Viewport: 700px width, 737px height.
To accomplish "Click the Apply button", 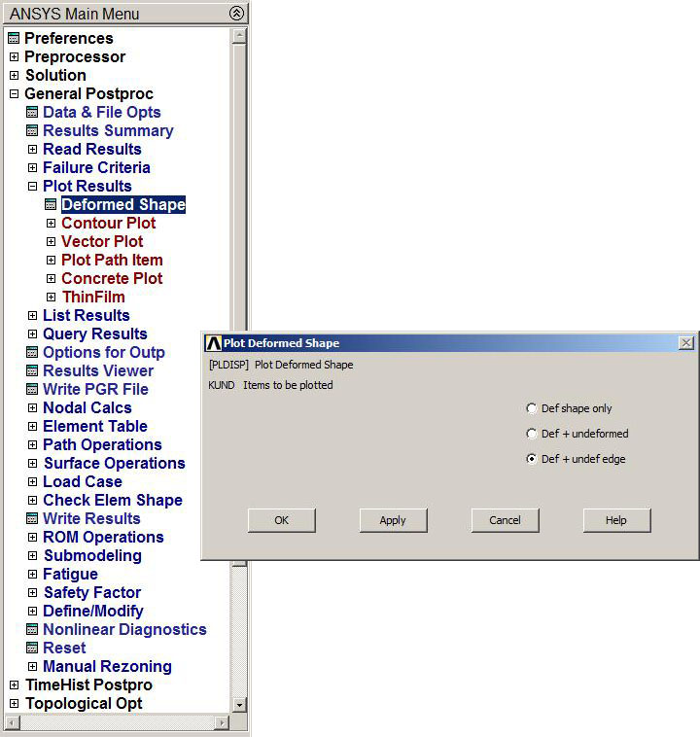I will (393, 520).
